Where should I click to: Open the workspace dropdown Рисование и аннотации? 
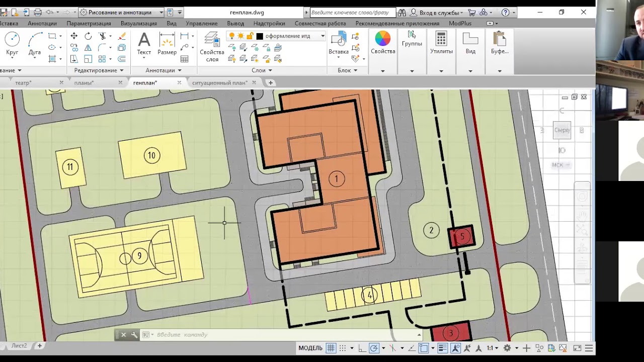pyautogui.click(x=121, y=13)
